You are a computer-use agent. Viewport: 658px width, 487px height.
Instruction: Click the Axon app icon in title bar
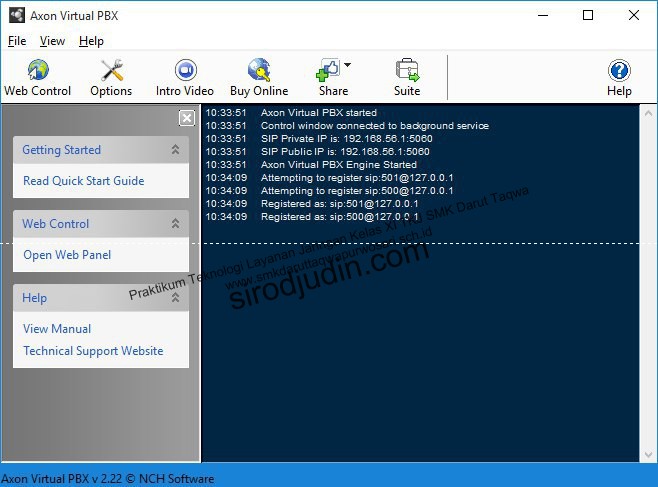(17, 16)
